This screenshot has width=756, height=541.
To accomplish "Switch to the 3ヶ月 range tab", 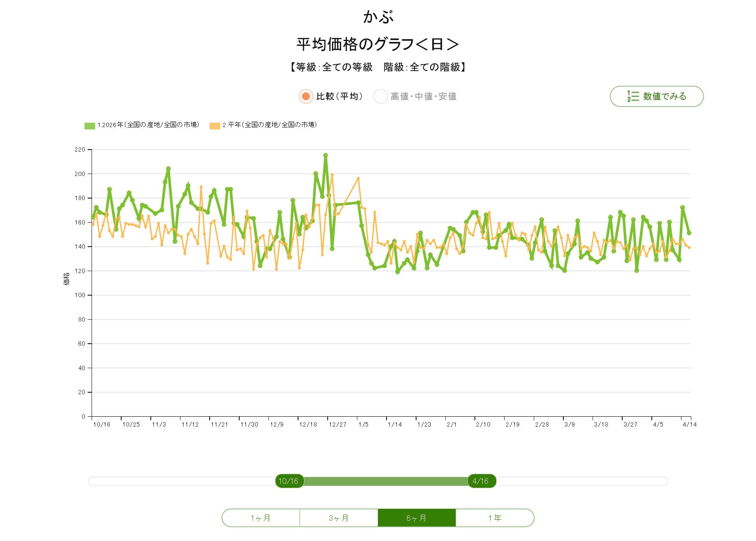I will pos(339,518).
